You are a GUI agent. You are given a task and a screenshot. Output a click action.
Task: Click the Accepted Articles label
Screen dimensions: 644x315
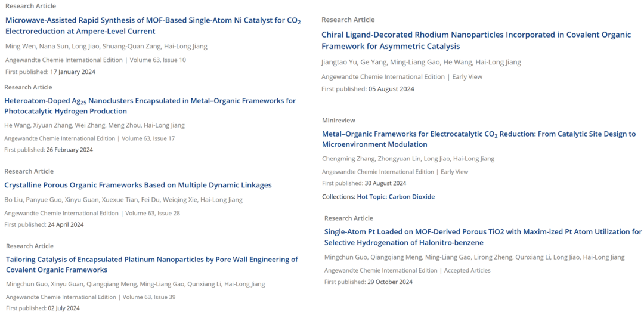[467, 270]
